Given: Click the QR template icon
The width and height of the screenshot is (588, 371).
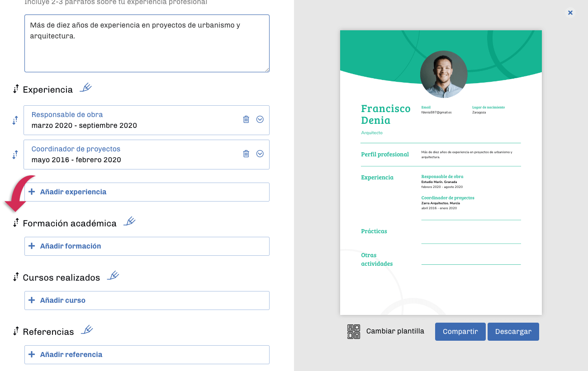Looking at the screenshot, I should coord(354,331).
